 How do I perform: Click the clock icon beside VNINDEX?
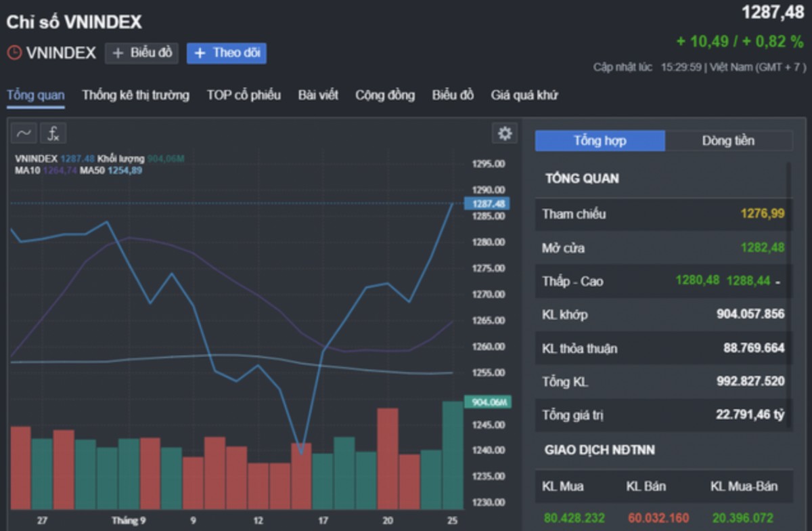pyautogui.click(x=14, y=53)
